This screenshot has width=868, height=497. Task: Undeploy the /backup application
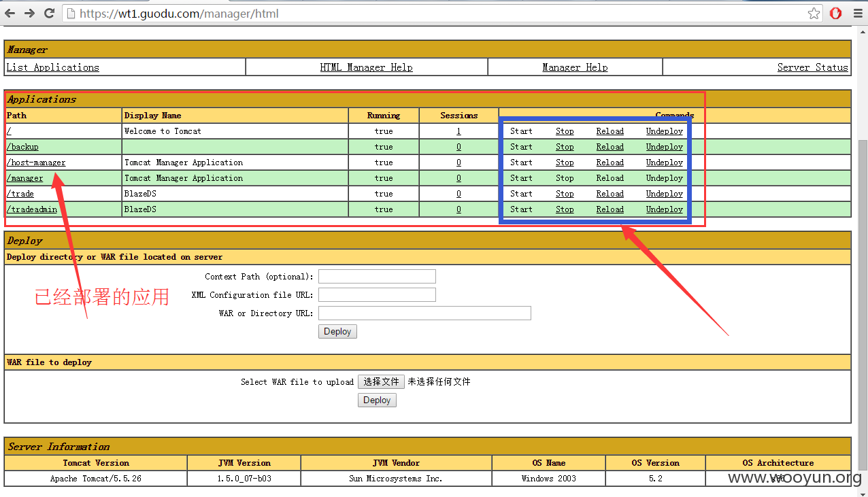click(665, 147)
